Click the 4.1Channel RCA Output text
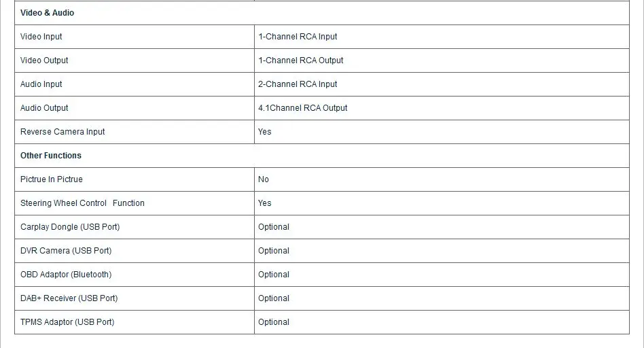 (x=303, y=108)
